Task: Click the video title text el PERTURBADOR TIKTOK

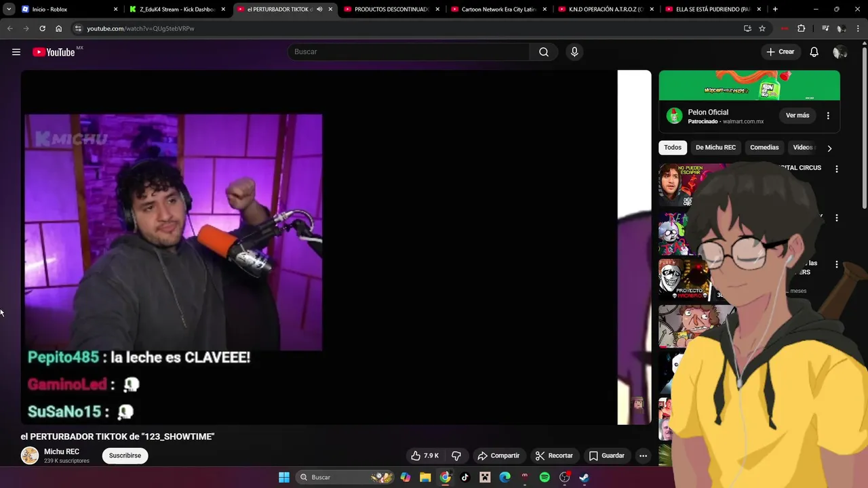Action: point(117,437)
